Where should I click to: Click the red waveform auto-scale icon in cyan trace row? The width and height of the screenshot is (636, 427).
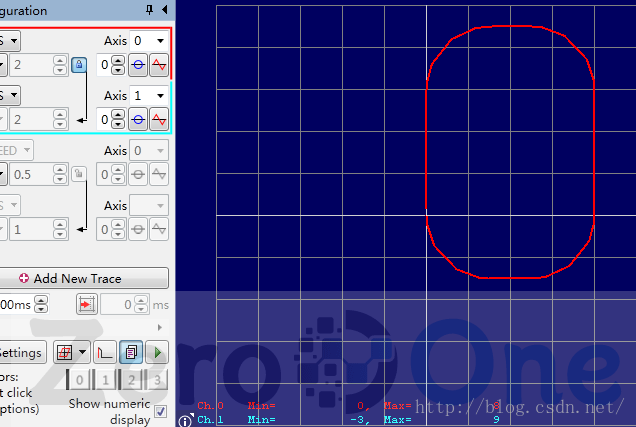coord(159,120)
